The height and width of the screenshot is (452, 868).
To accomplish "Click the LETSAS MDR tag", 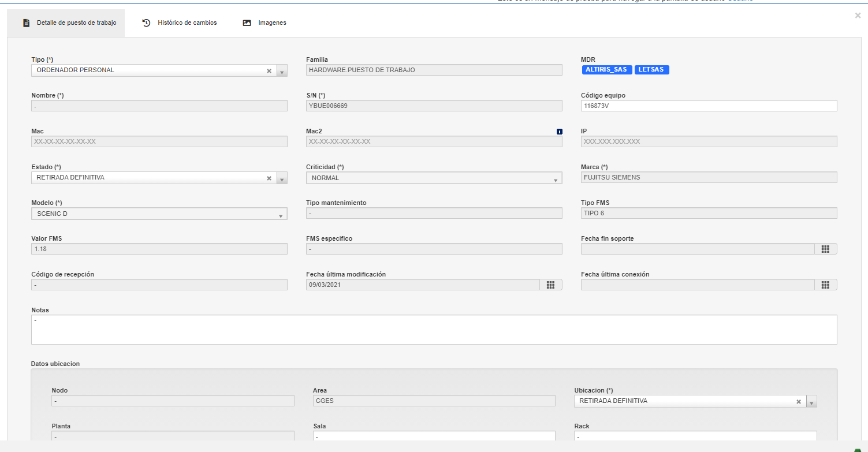I will [x=652, y=70].
